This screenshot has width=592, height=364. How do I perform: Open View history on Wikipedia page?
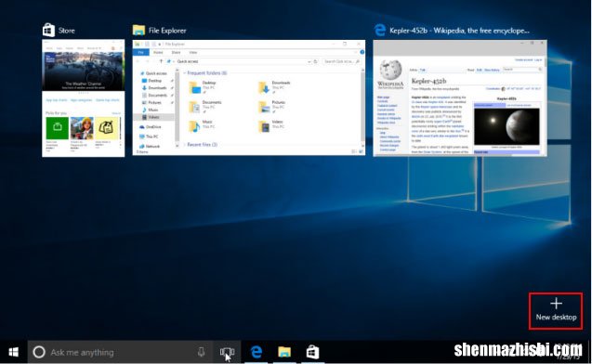pos(492,70)
